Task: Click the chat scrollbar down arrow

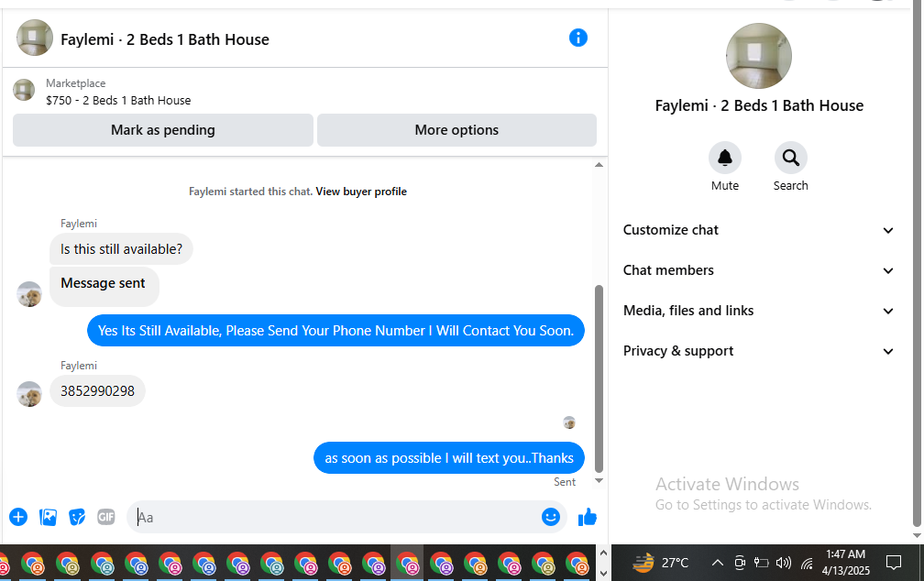Action: (x=599, y=481)
